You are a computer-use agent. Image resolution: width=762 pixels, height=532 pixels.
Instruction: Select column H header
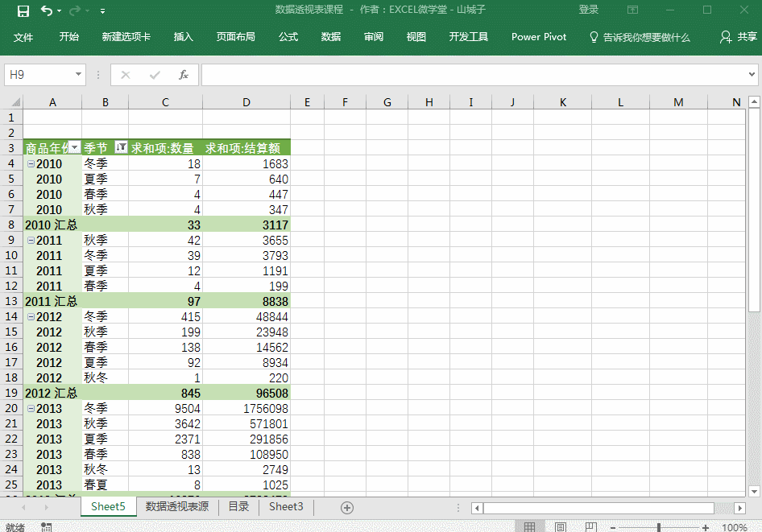pos(429,102)
